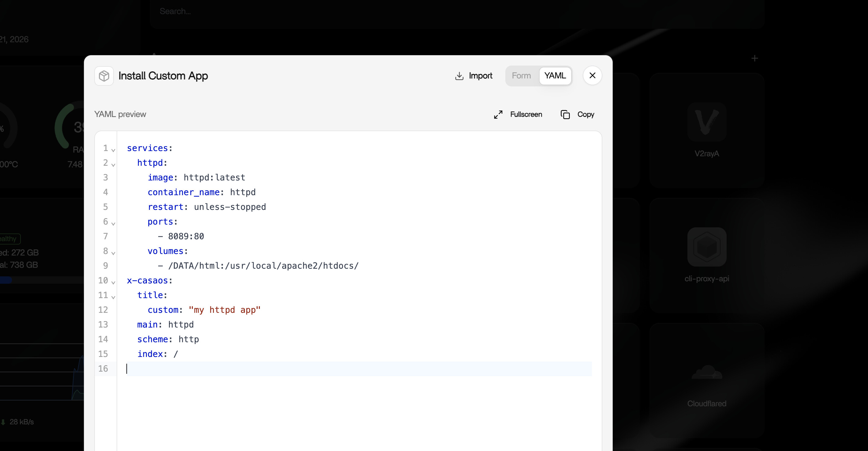Screen dimensions: 868x451
Task: Collapse the services block at line 1
Action: coord(113,150)
